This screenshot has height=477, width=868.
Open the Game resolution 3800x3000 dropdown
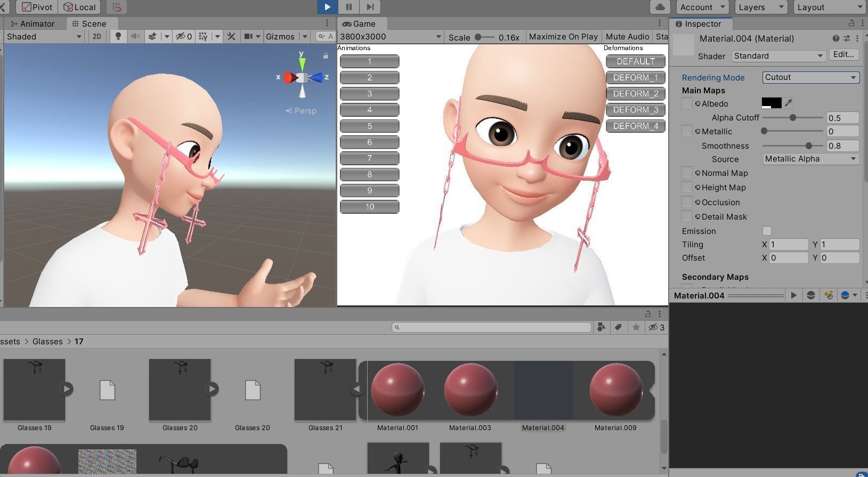coord(391,37)
